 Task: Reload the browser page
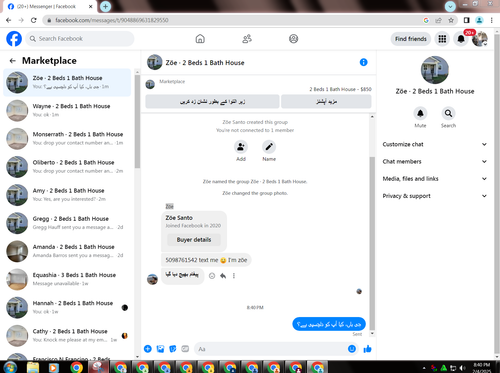point(34,20)
